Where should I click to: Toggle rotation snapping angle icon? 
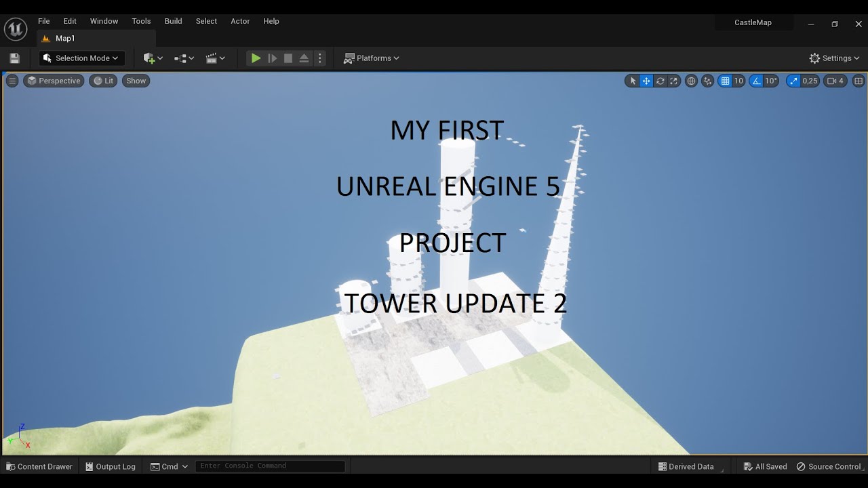click(756, 81)
